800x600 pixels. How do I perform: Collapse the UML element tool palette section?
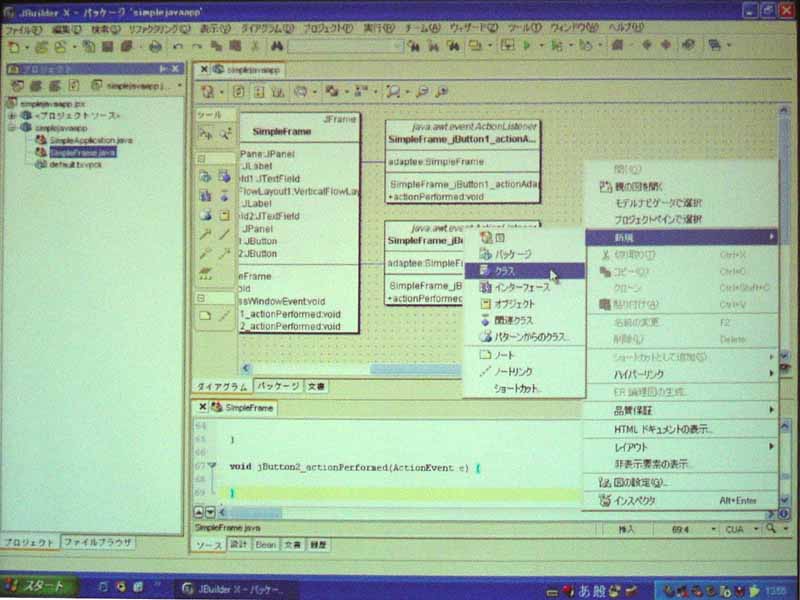pyautogui.click(x=201, y=158)
